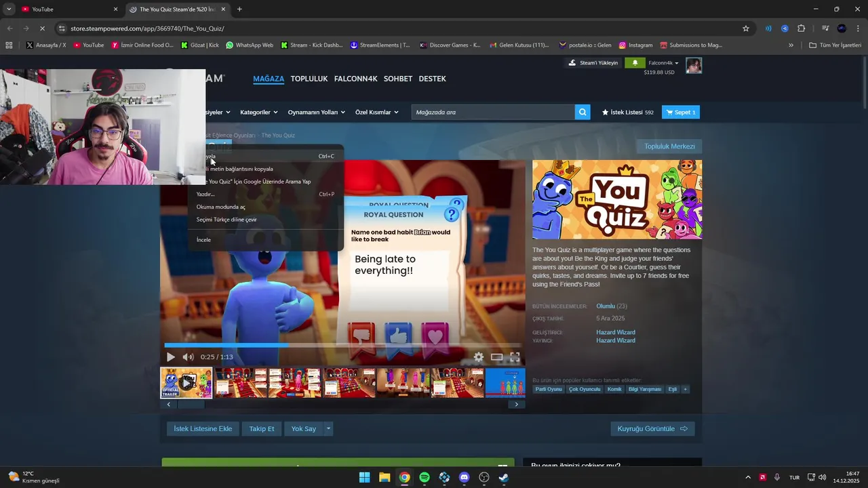868x488 pixels.
Task: Open the DESTEK support menu
Action: point(433,79)
